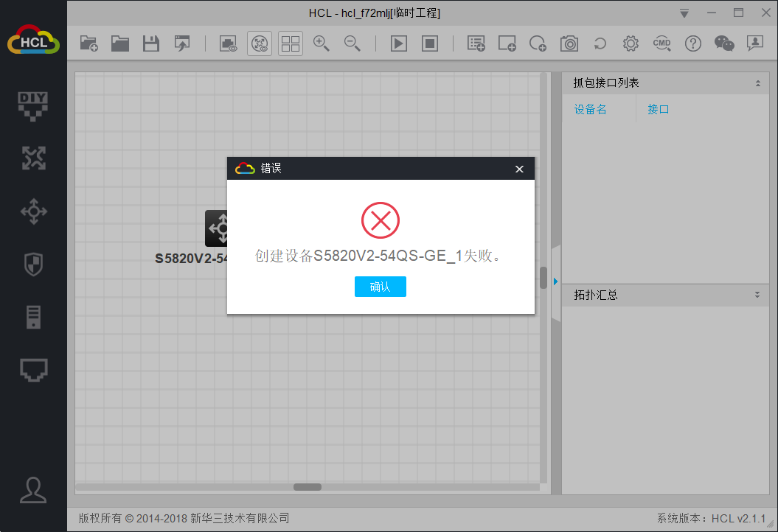Click the canvas horizontal scrollbar thumb
The height and width of the screenshot is (532, 778).
pyautogui.click(x=307, y=487)
